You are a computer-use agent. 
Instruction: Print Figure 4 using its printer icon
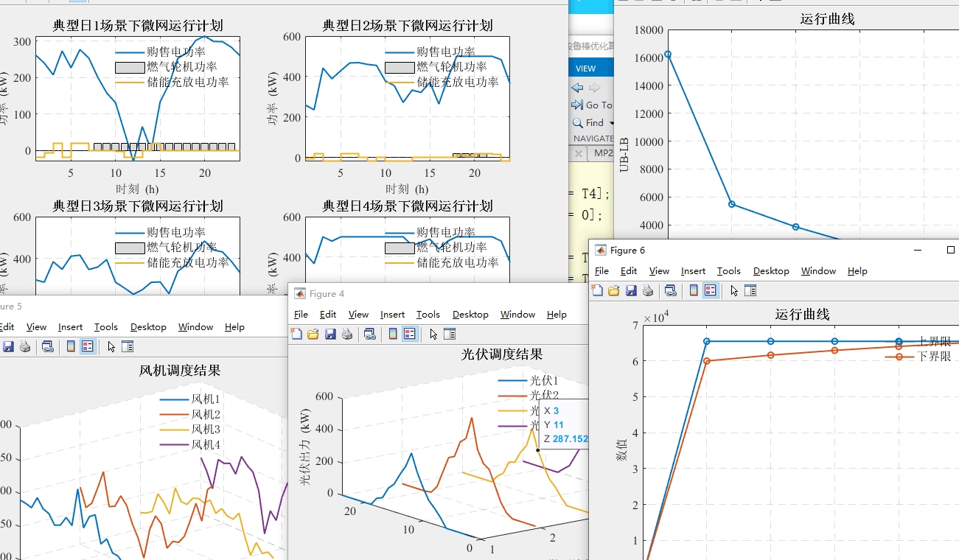pos(347,334)
